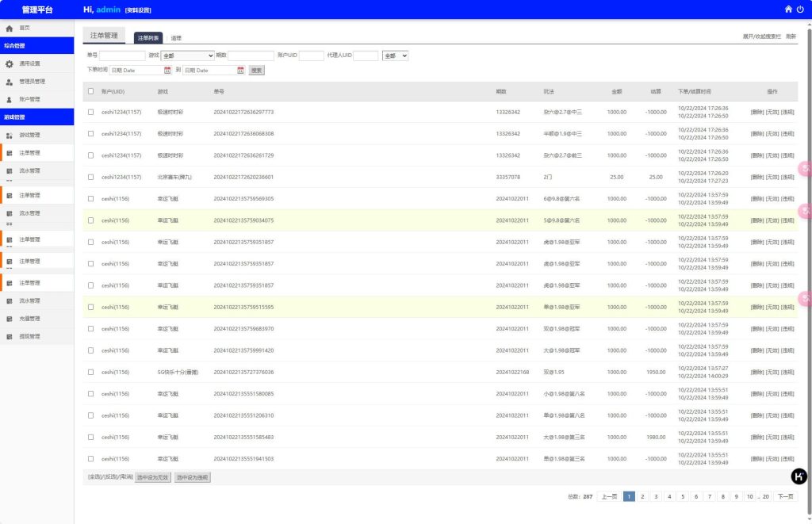
Task: Click the 游戏管理 sidebar icon
Action: point(10,136)
